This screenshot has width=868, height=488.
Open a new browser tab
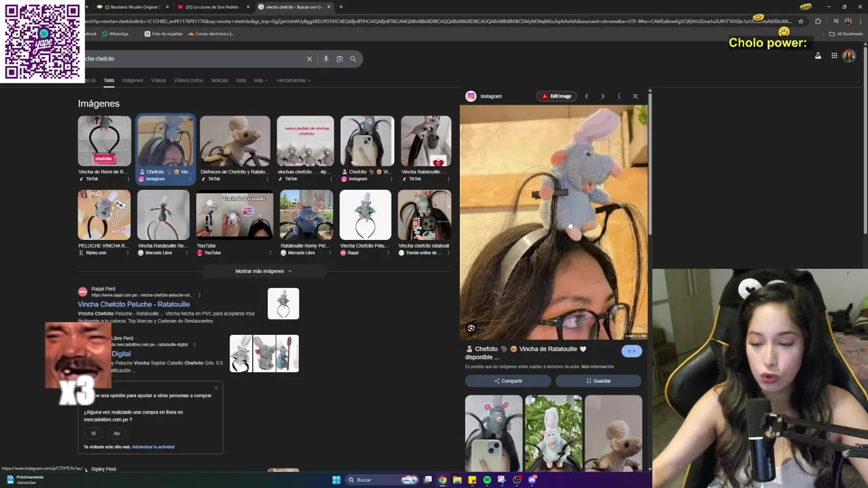point(341,7)
